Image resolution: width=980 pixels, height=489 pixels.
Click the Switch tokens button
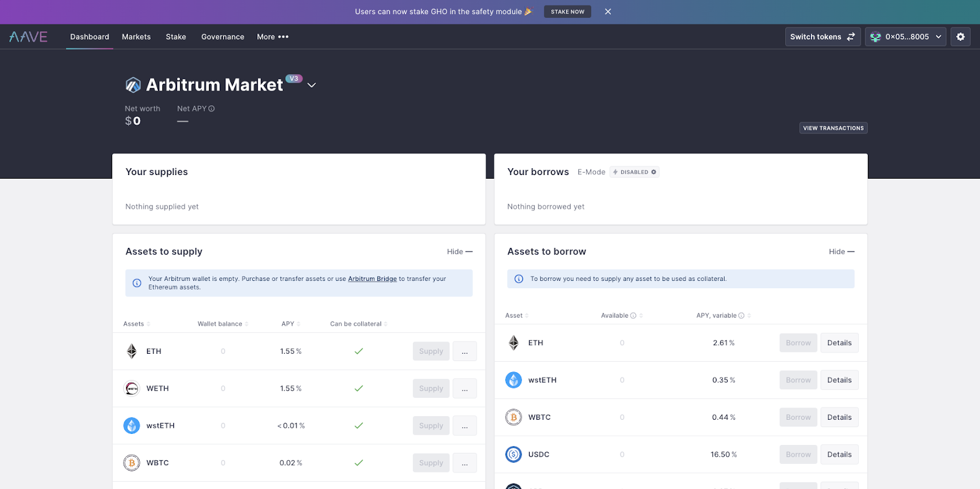pos(823,37)
